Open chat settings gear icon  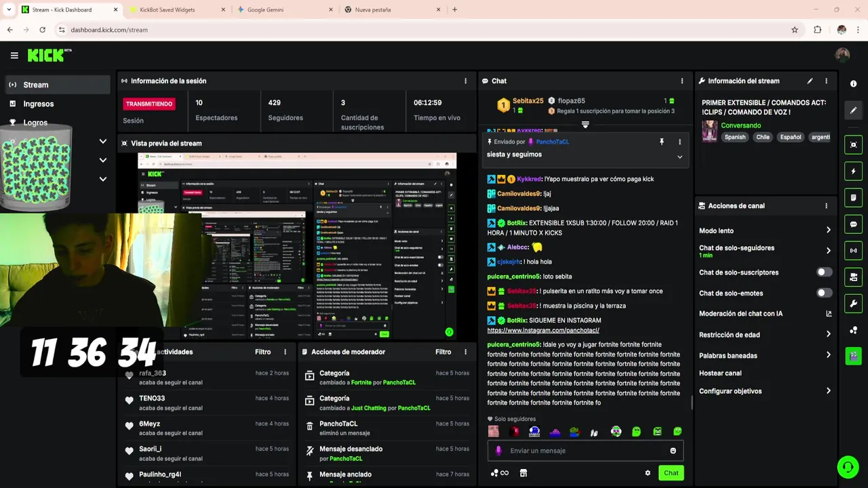[648, 473]
